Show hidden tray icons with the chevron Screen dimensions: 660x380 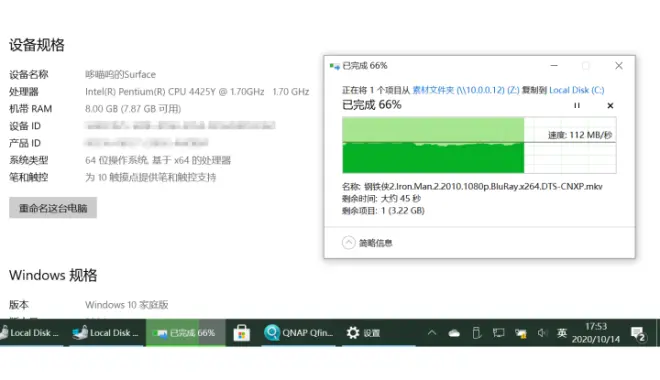432,333
